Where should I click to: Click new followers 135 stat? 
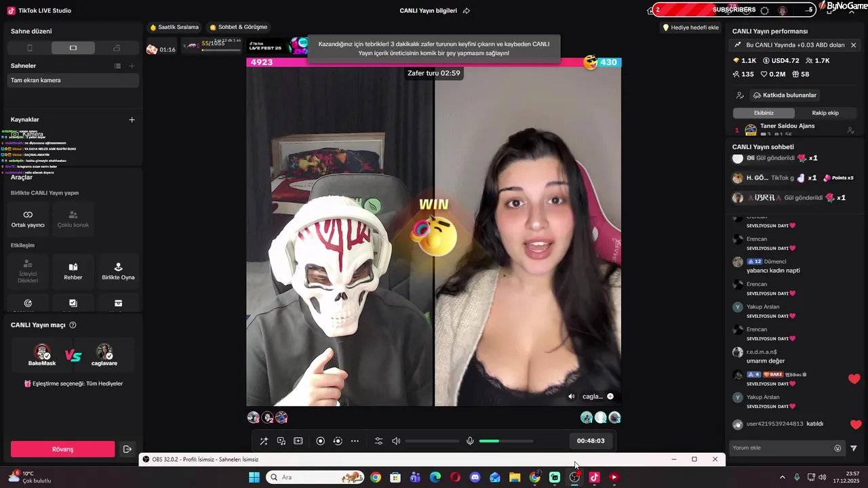pyautogui.click(x=743, y=75)
